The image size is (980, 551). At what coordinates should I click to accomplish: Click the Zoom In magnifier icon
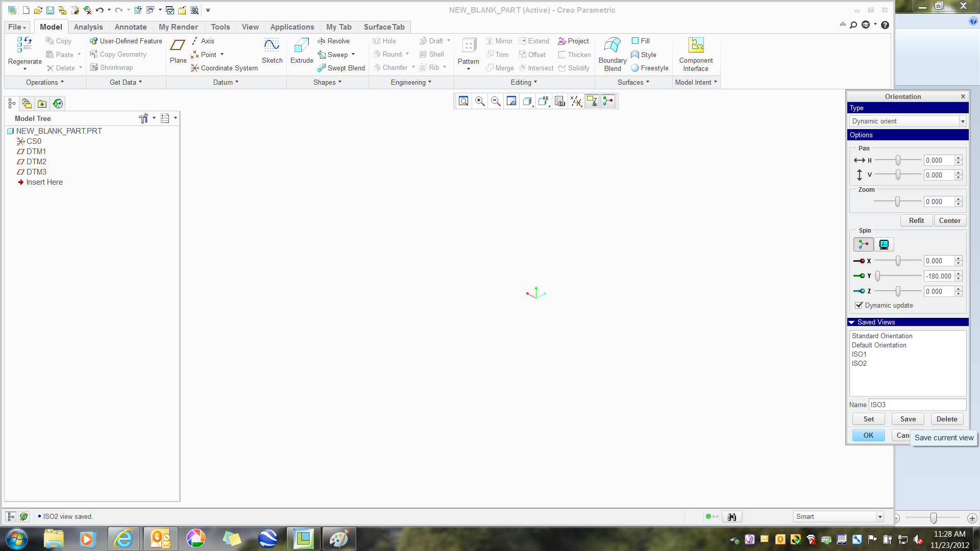point(480,101)
